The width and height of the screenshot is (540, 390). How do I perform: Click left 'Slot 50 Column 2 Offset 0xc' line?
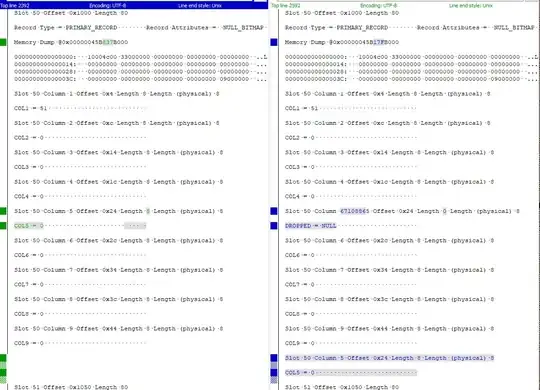tap(117, 123)
